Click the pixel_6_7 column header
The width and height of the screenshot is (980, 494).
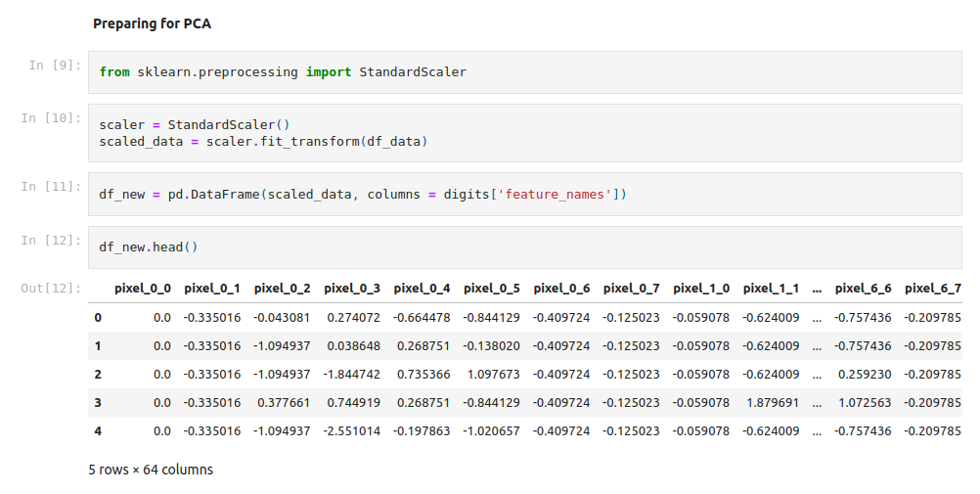point(932,289)
